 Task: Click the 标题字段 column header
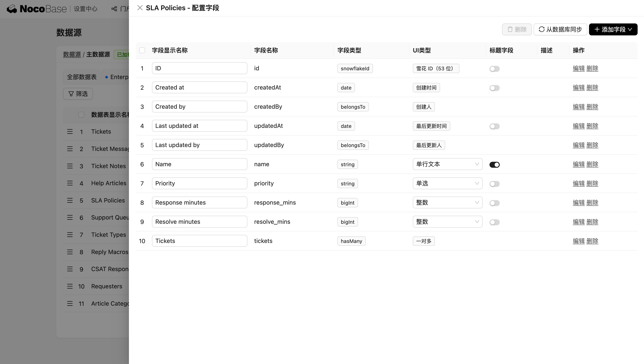point(501,50)
